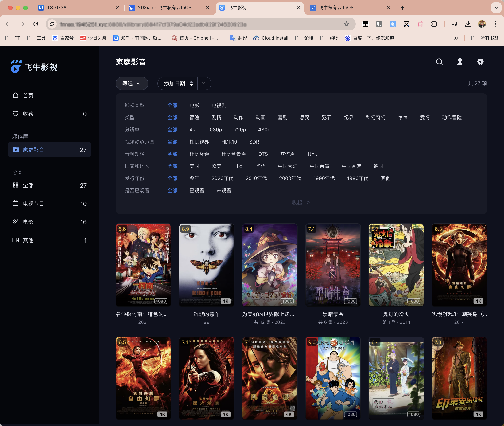Filter audio by 杜比全景声
Viewport: 504px width, 426px height.
pyautogui.click(x=234, y=154)
